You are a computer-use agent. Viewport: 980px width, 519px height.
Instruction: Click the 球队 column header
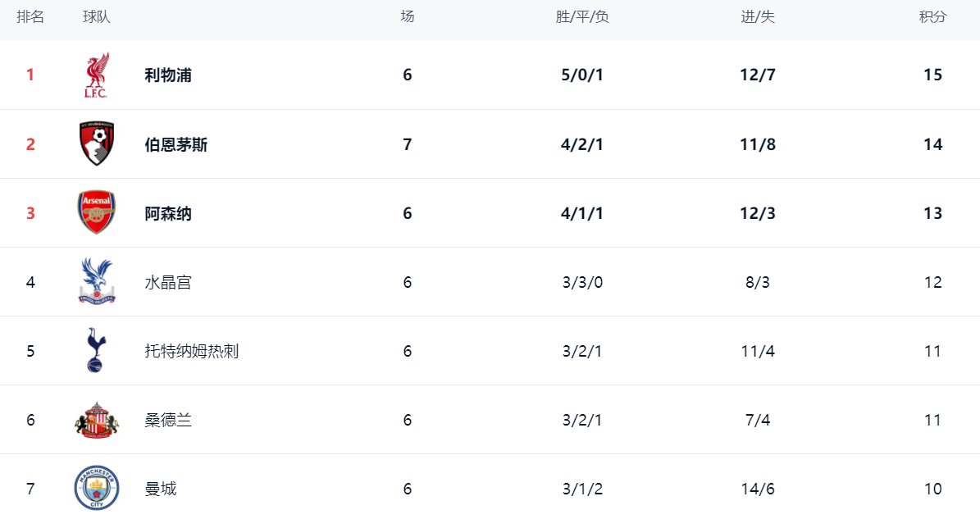[x=97, y=17]
